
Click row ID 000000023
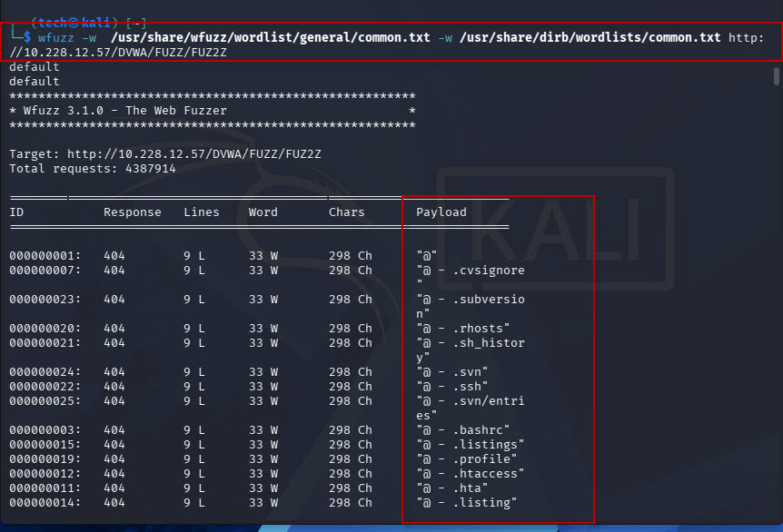pyautogui.click(x=45, y=299)
